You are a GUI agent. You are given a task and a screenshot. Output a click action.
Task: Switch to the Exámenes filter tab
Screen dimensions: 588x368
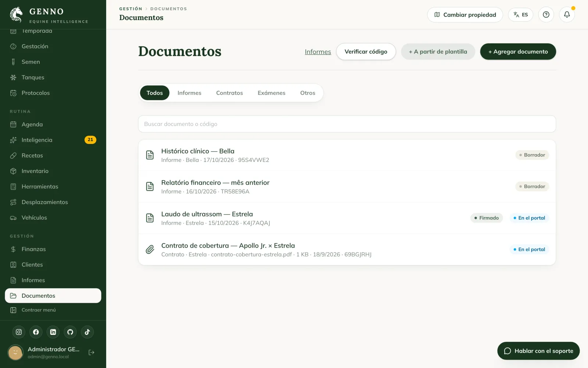coord(272,93)
